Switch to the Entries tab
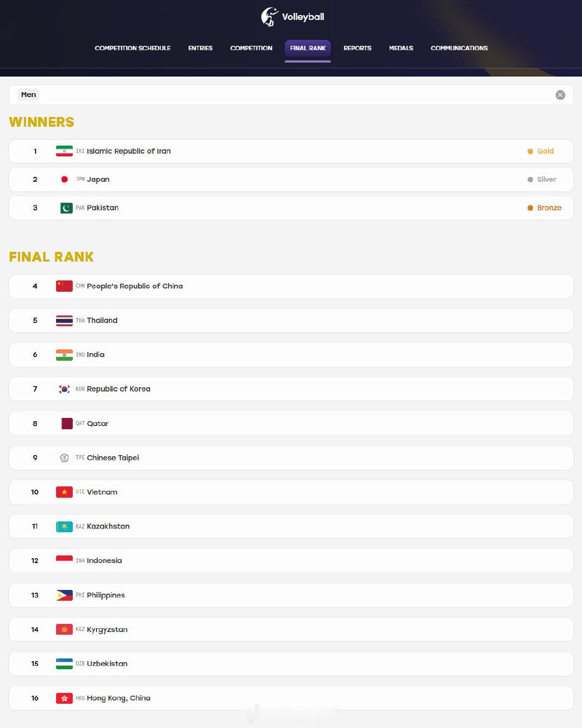This screenshot has width=582, height=728. pyautogui.click(x=200, y=48)
